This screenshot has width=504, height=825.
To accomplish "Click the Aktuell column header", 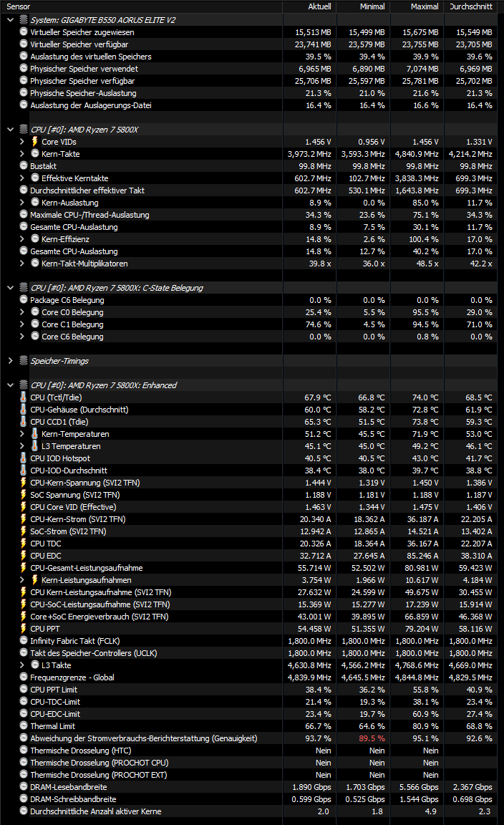I will click(309, 6).
